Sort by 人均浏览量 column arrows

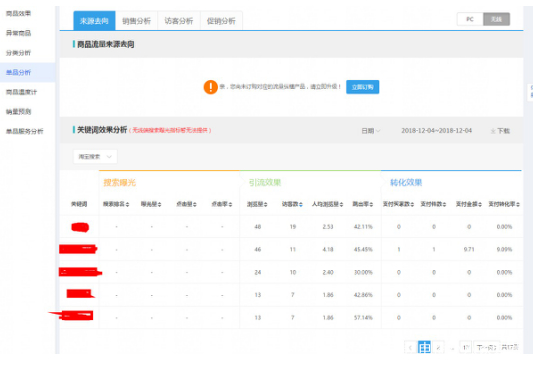[x=341, y=204]
